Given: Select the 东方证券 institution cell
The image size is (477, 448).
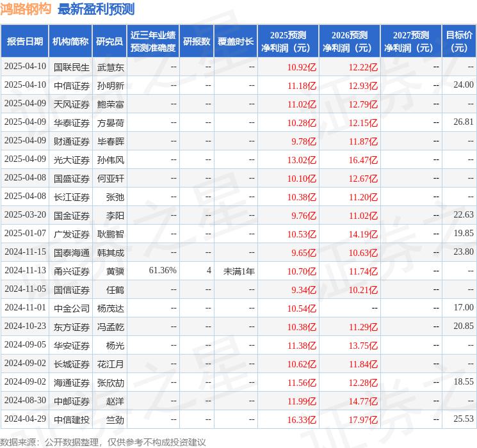Looking at the screenshot, I should [x=72, y=327].
